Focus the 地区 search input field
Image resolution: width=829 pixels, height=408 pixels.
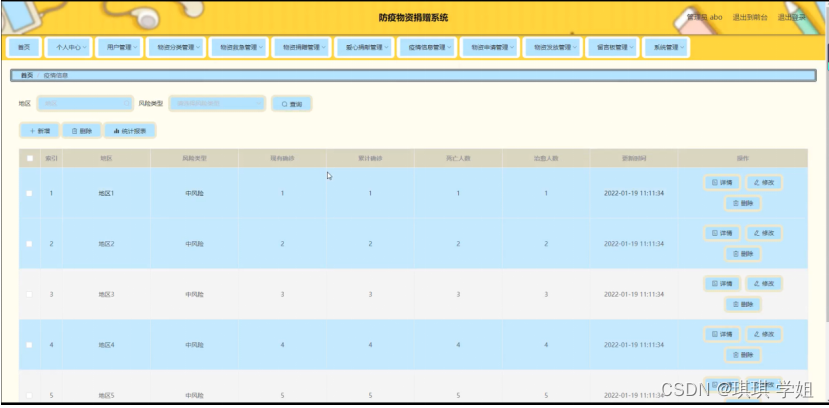[85, 104]
